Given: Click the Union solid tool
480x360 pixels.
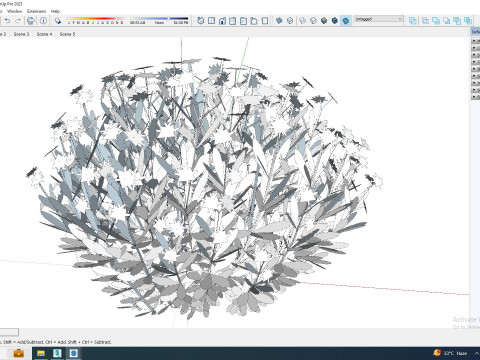Looking at the screenshot, I should click(436, 21).
